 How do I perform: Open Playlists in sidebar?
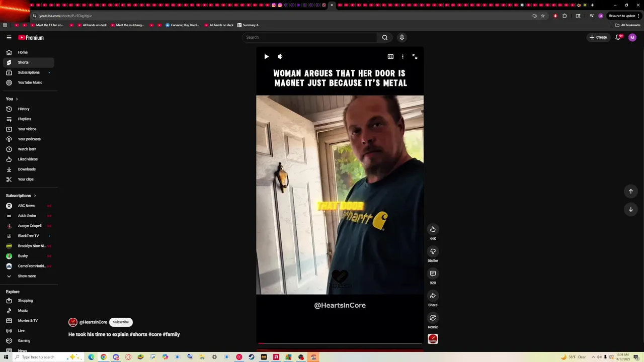click(x=29, y=119)
